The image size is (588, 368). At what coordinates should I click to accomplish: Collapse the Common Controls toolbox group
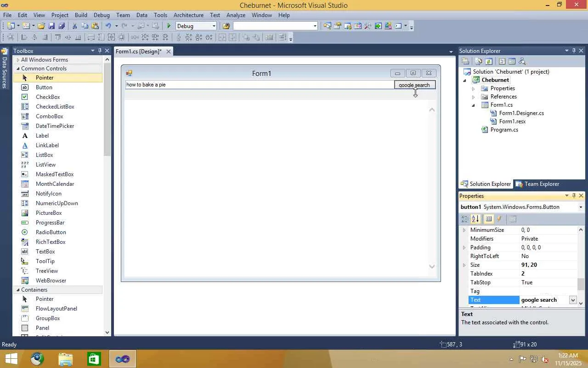click(x=18, y=69)
